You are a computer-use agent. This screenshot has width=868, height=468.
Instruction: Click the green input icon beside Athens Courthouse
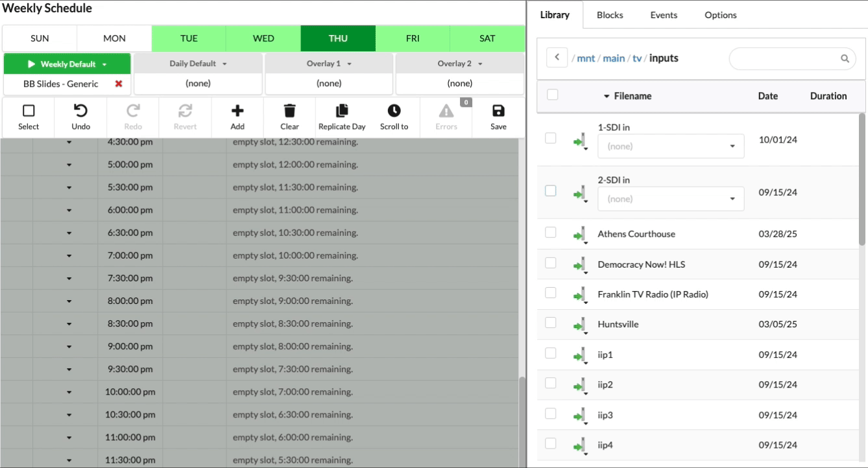[581, 234]
